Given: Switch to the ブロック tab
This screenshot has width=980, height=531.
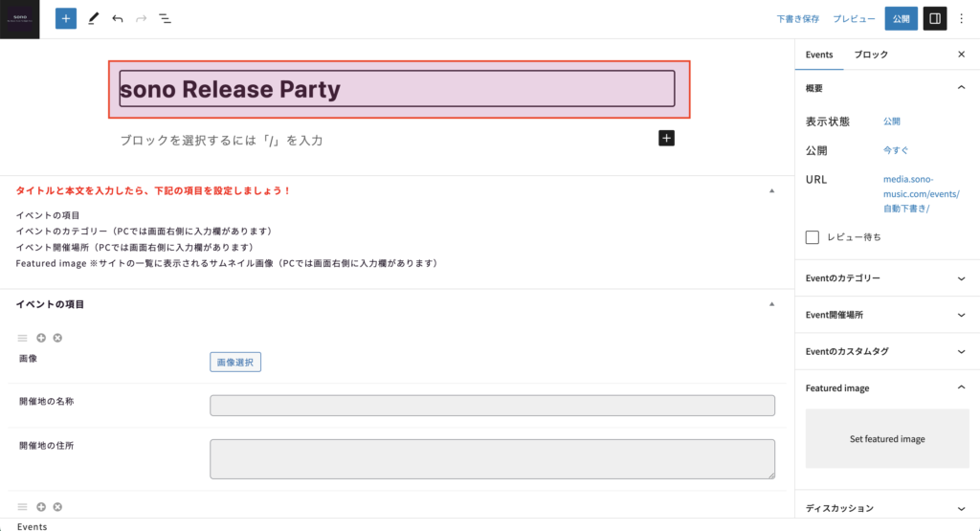Looking at the screenshot, I should coord(871,55).
